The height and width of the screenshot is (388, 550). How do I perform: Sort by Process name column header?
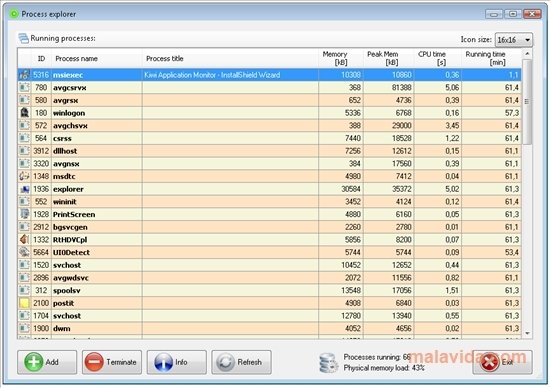point(97,59)
